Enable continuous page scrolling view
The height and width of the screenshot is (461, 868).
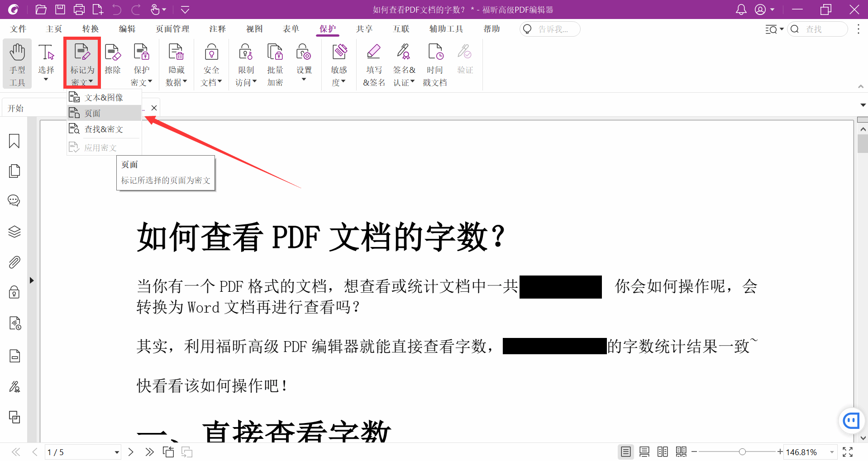[x=644, y=451]
